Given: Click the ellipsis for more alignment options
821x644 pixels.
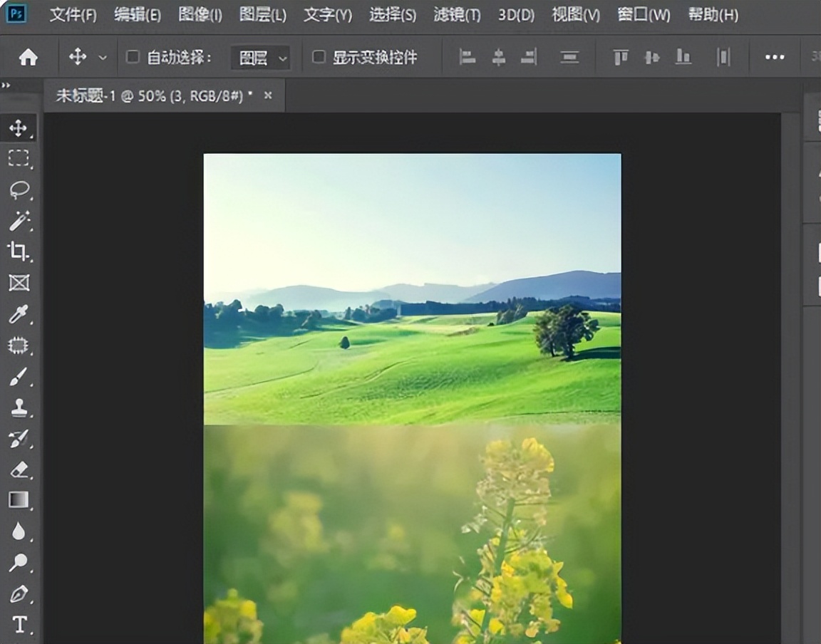Looking at the screenshot, I should 774,57.
